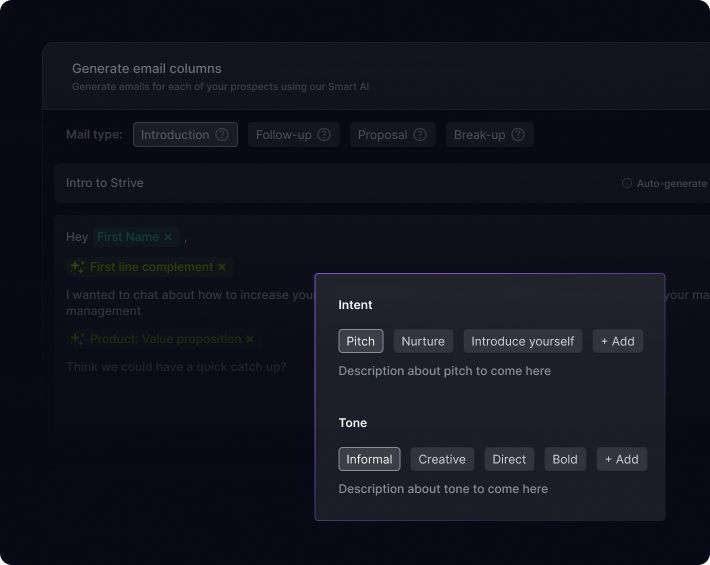This screenshot has height=565, width=710.
Task: Add a new intent option
Action: [618, 341]
